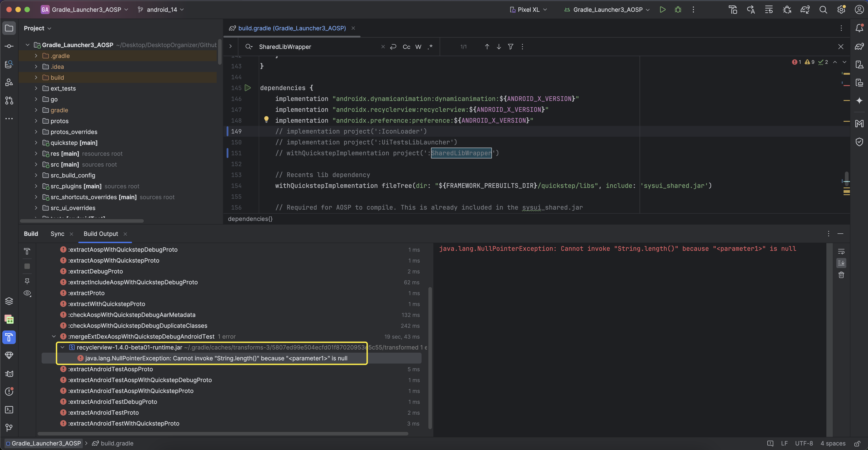Open the Pull Requests tool window icon

pos(9,101)
